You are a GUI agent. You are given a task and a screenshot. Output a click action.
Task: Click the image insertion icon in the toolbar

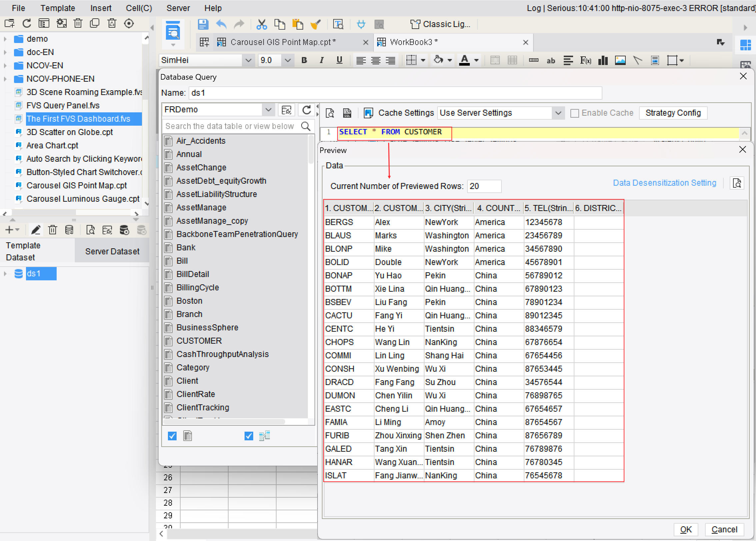point(620,60)
